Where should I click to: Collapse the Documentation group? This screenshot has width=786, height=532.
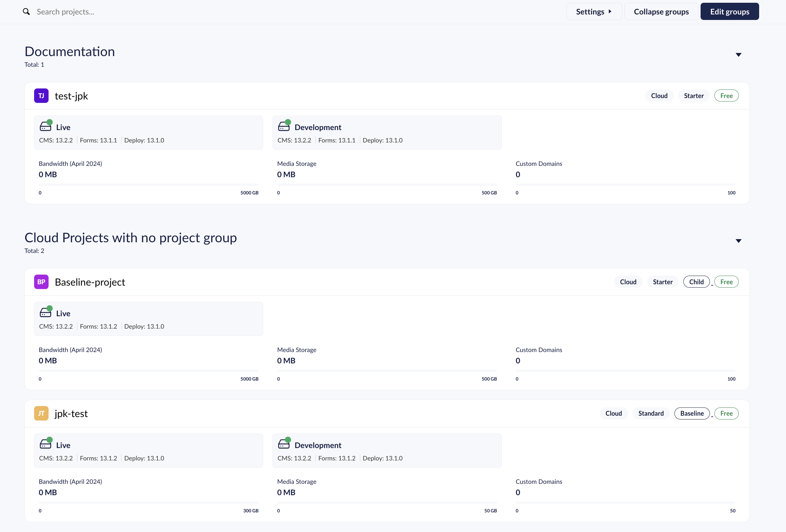click(x=738, y=54)
